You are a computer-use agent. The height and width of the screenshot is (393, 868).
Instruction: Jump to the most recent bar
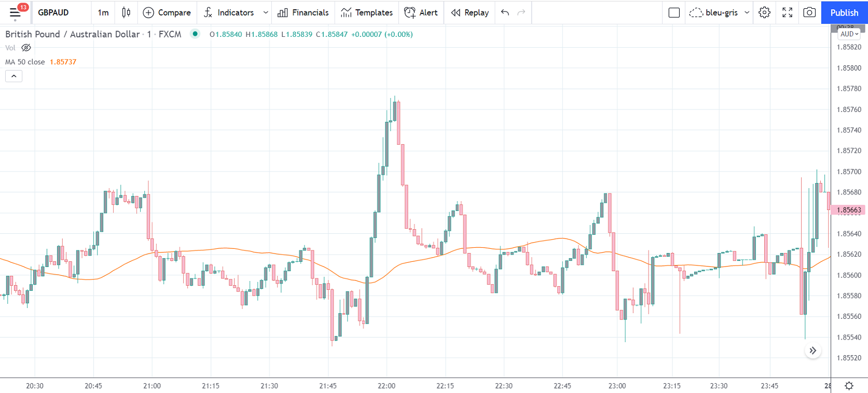click(813, 351)
